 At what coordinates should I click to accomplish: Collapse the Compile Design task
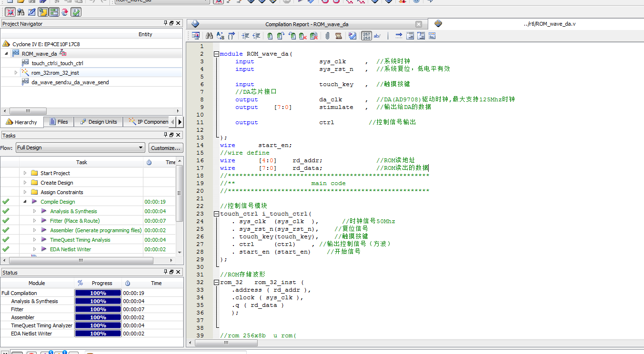25,202
